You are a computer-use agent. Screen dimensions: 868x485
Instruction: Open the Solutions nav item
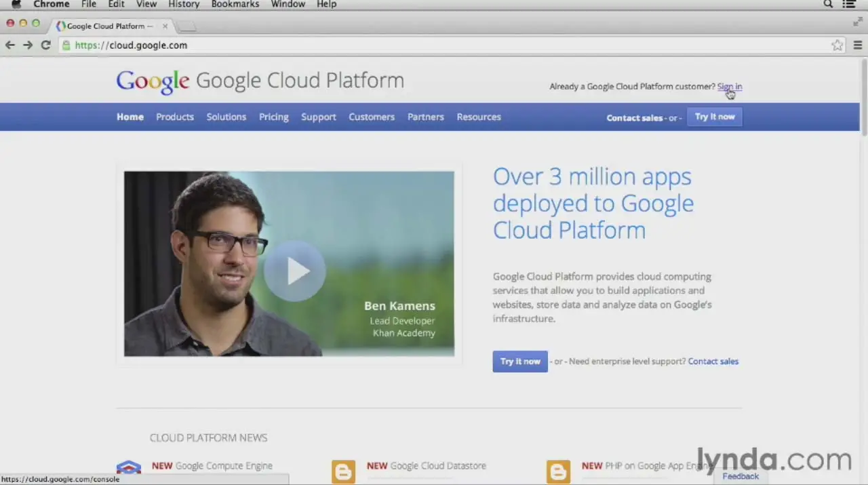click(226, 117)
